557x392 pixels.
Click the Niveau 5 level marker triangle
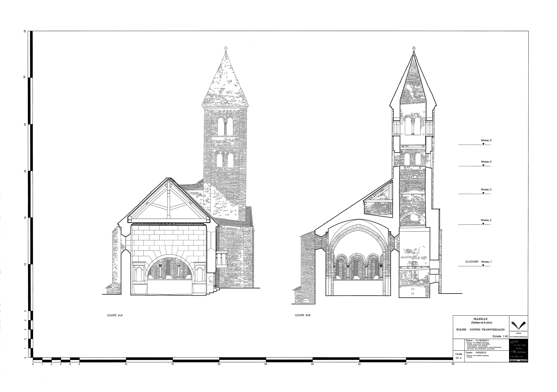[x=483, y=144]
